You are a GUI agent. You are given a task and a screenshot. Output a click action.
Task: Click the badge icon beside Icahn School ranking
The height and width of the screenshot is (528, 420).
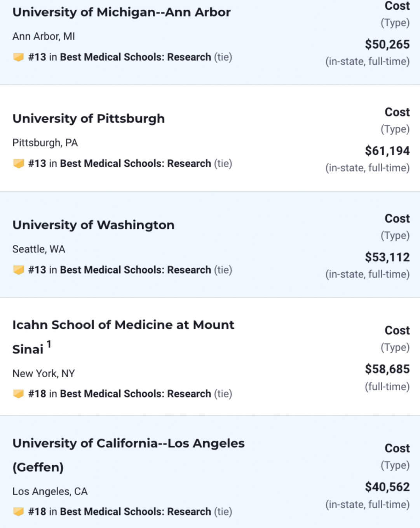18,394
